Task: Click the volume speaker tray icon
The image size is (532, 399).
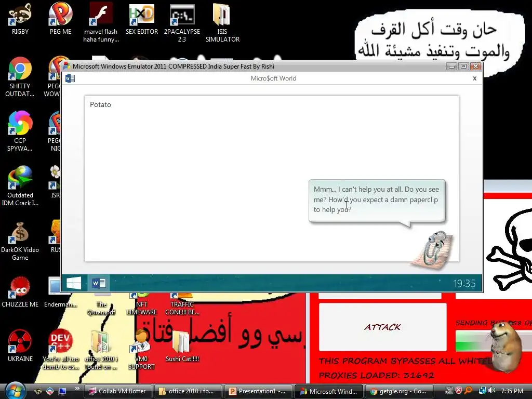Action: (x=491, y=391)
